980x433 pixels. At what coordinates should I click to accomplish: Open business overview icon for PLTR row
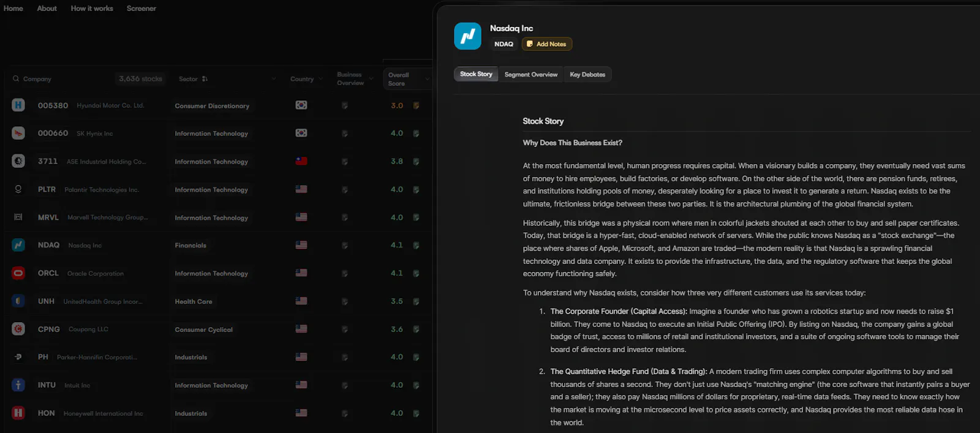point(345,190)
